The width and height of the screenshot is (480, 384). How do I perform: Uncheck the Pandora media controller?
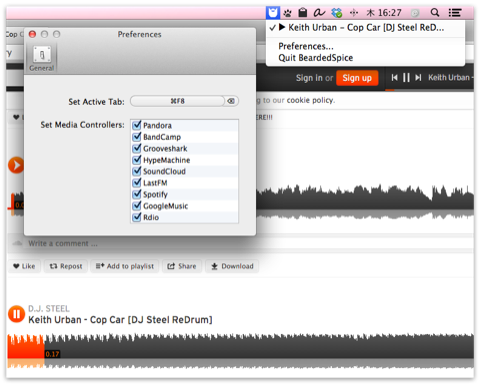[137, 125]
